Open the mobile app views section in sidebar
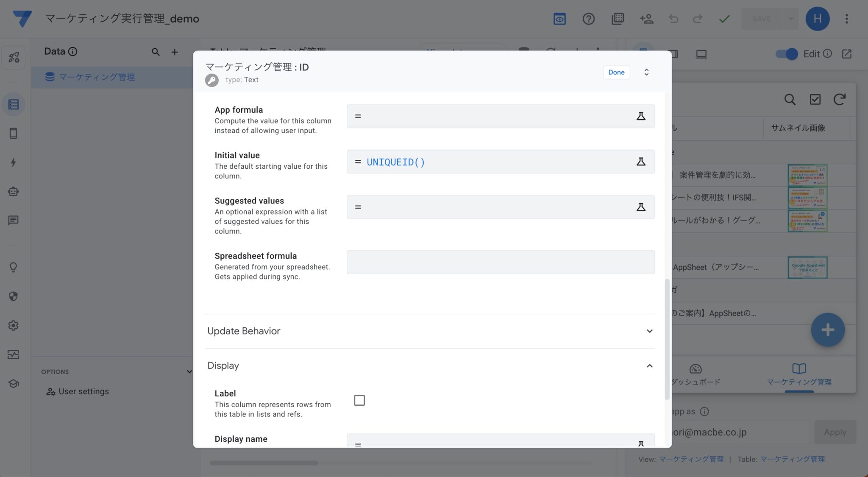 [x=13, y=133]
